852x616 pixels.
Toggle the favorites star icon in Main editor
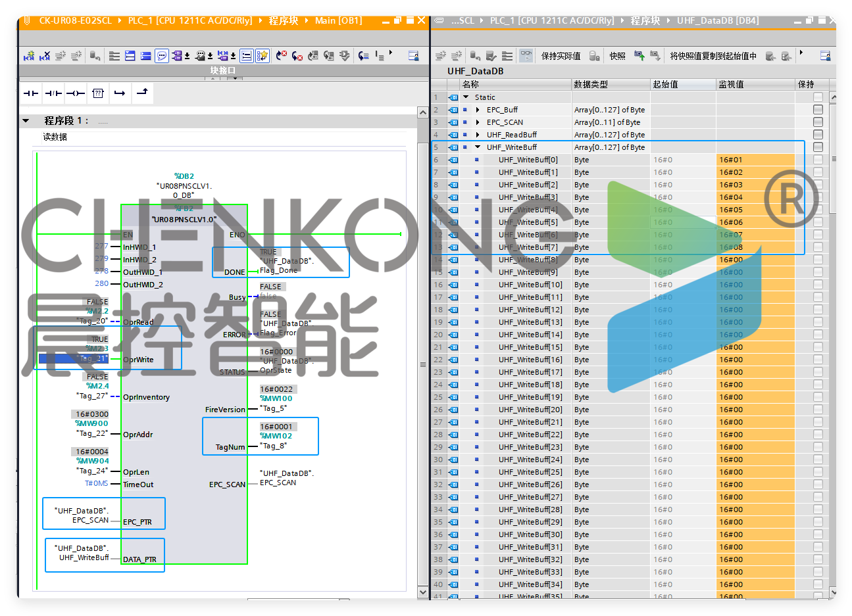click(x=262, y=56)
